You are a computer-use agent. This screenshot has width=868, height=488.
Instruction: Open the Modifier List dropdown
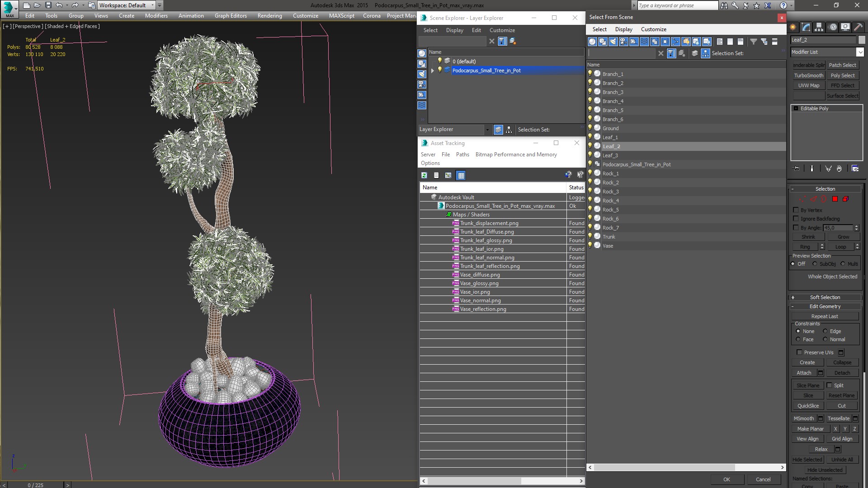click(860, 52)
